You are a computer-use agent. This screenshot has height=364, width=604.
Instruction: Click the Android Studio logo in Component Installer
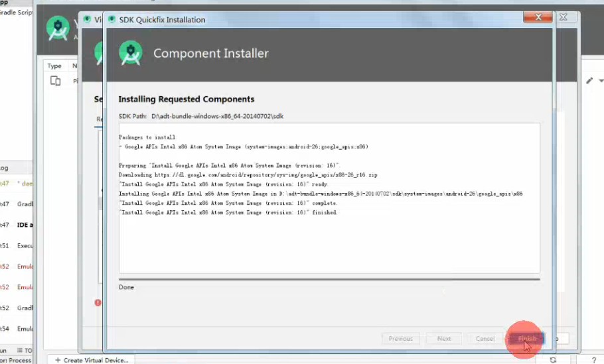pos(131,53)
